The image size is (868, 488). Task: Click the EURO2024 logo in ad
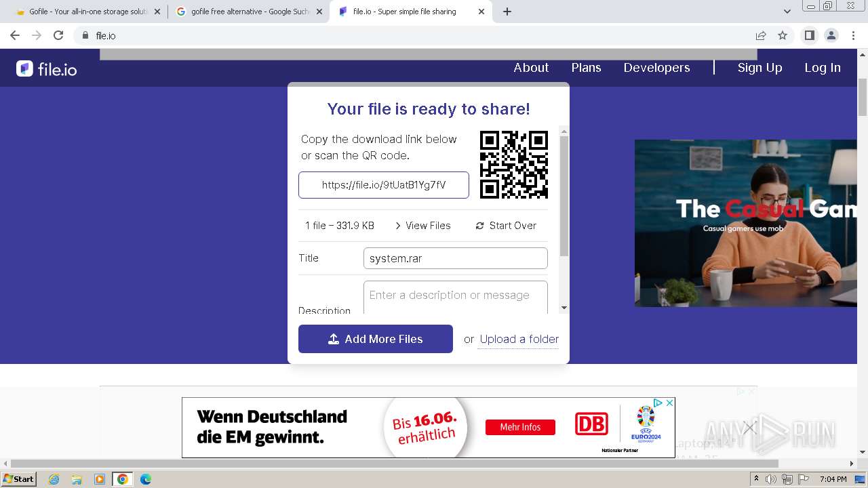tap(646, 424)
